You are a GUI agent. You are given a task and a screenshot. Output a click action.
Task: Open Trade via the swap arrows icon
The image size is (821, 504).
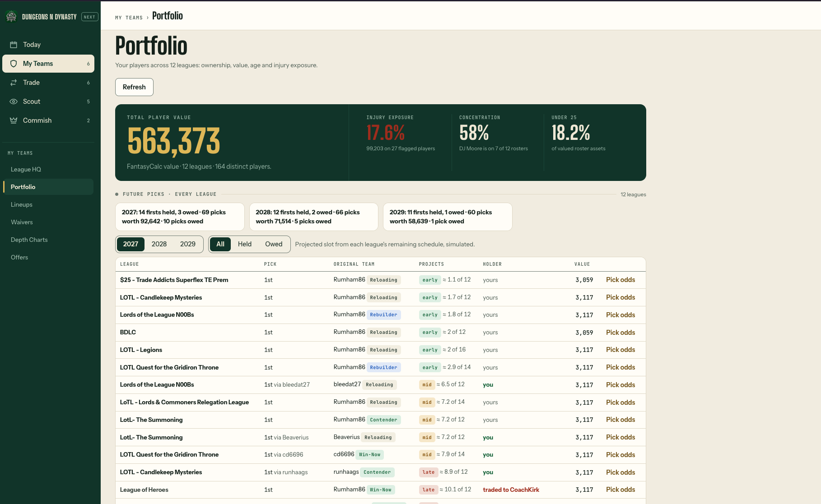point(14,83)
